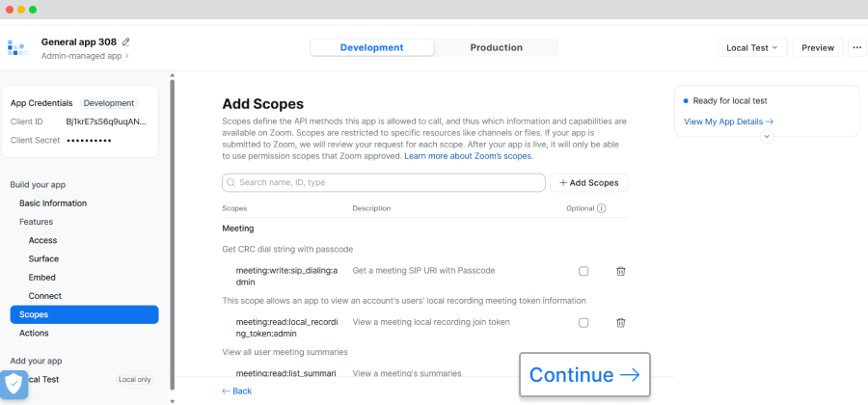This screenshot has height=405, width=868.
Task: Click 'View a meeting local recording join token'
Action: (431, 322)
